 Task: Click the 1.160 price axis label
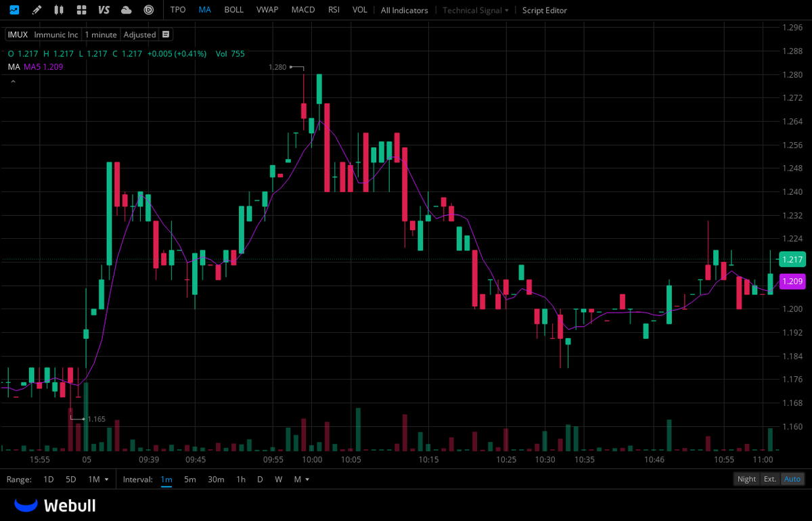(792, 426)
